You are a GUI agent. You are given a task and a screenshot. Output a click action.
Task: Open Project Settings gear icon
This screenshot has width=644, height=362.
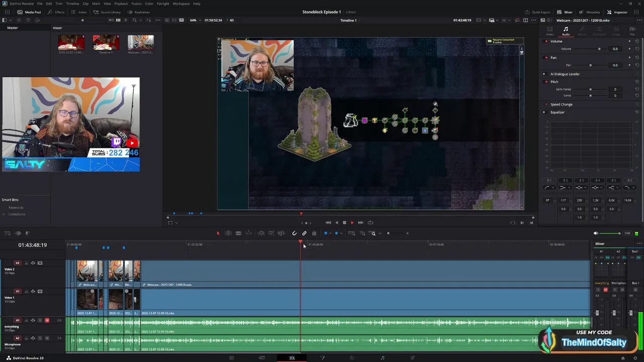click(636, 358)
